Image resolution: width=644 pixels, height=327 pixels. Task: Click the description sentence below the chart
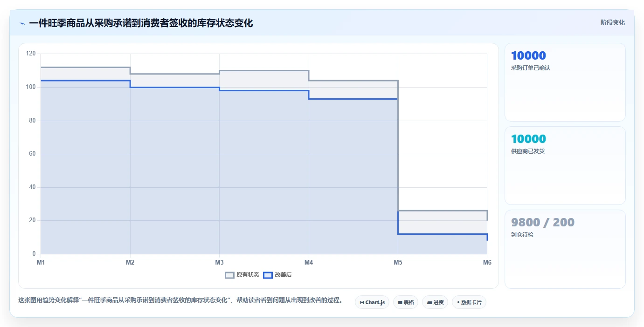(180, 300)
